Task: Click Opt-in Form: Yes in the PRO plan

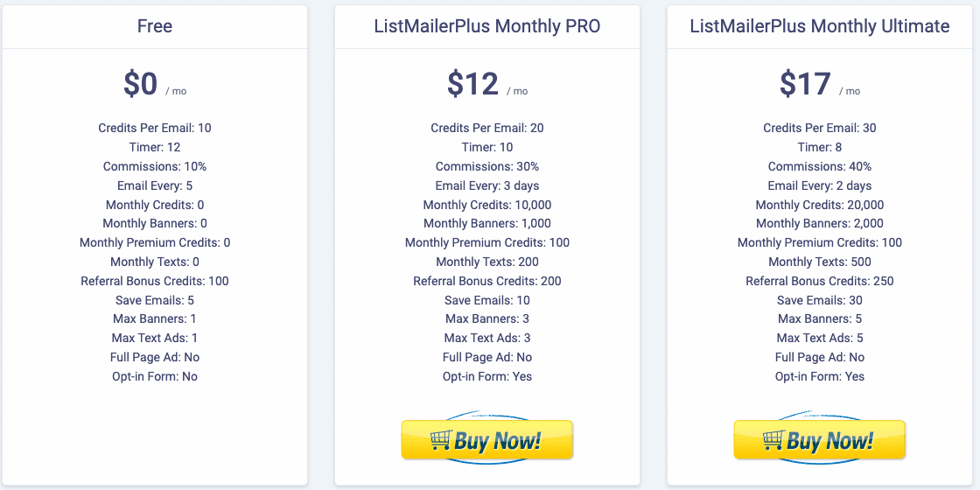Action: point(486,376)
